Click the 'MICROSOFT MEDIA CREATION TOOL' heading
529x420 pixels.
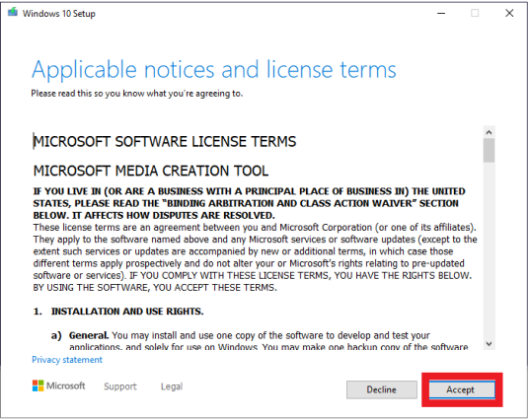(x=151, y=171)
